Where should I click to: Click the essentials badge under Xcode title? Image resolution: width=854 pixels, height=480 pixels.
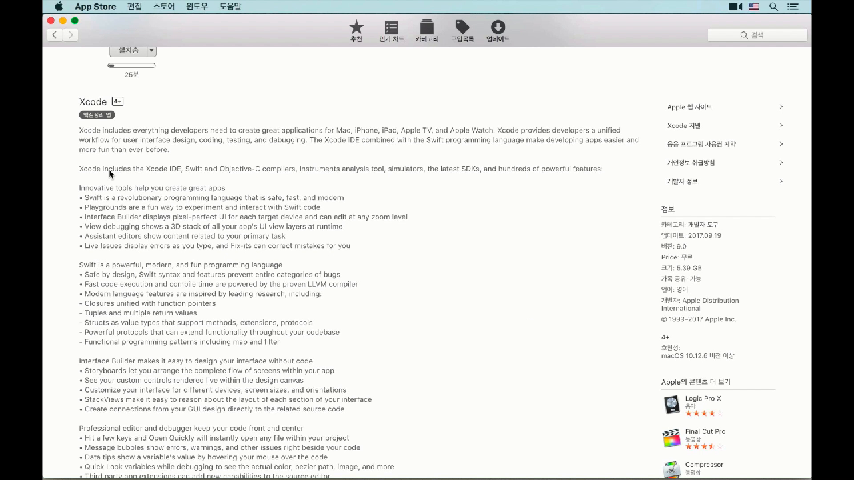(x=97, y=115)
